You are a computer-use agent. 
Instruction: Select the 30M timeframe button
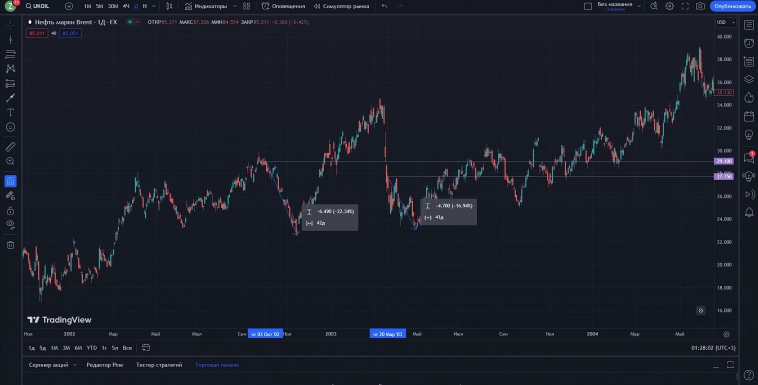113,6
